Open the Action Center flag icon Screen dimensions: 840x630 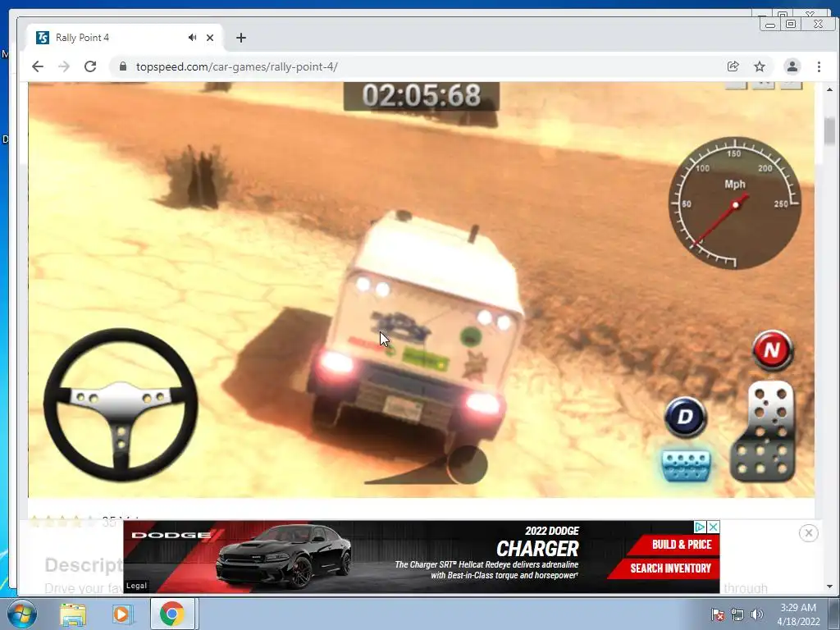(x=717, y=614)
